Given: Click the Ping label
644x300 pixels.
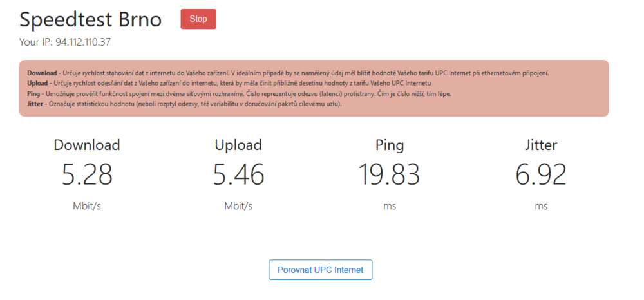Looking at the screenshot, I should 390,145.
